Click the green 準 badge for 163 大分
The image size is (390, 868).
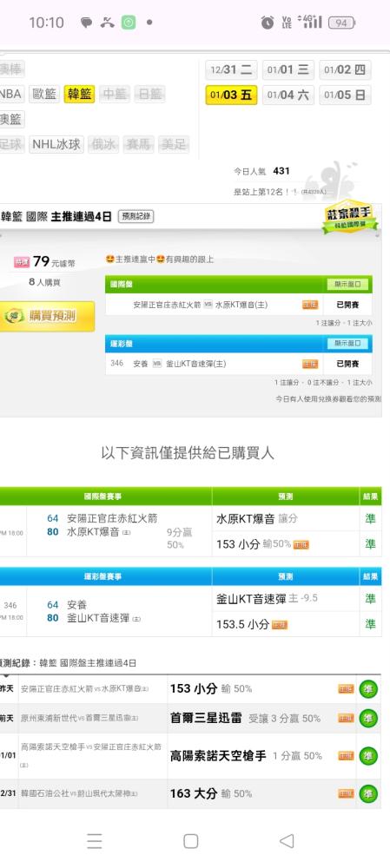click(368, 793)
